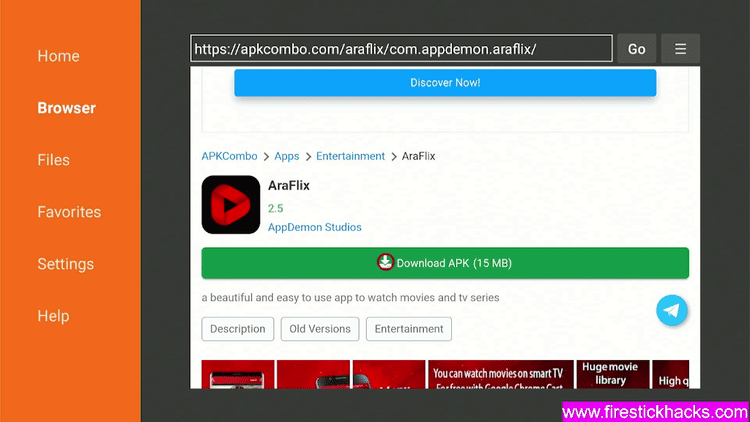Open the hamburger menu next to Go
This screenshot has width=750, height=422.
coord(680,49)
